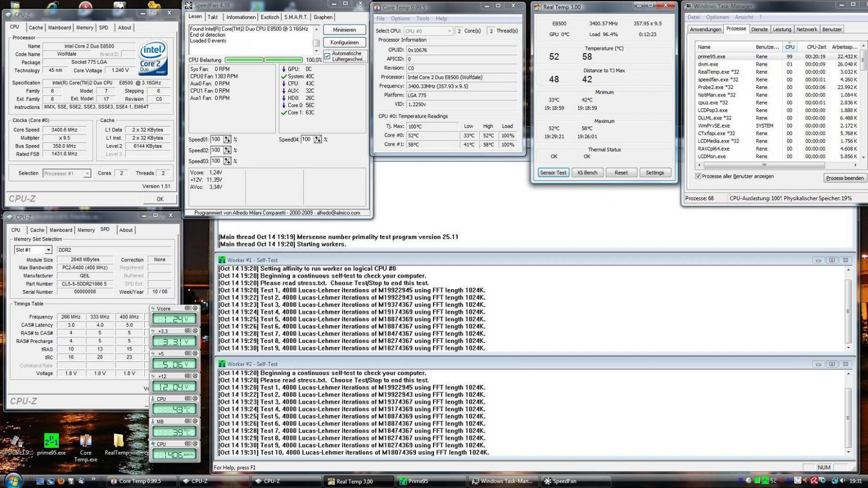Open the Tools menu in Core Temp
Screen dimensions: 868x488
pos(423,19)
